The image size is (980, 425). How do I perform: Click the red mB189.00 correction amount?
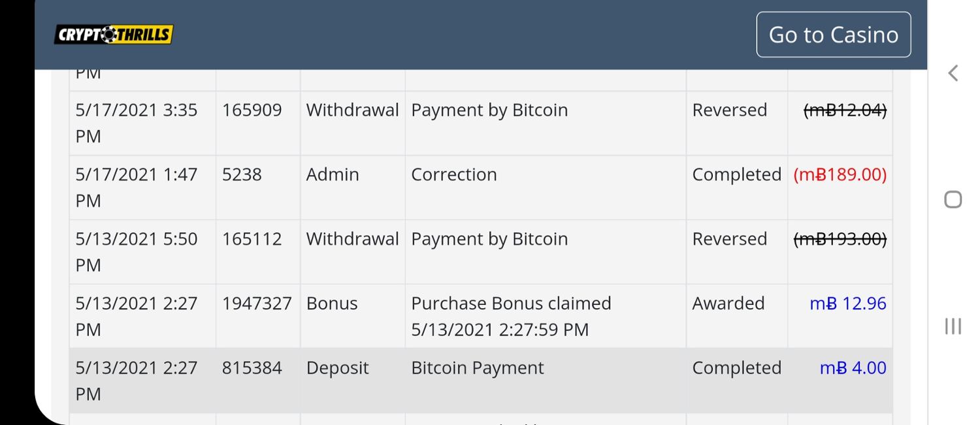click(x=840, y=175)
